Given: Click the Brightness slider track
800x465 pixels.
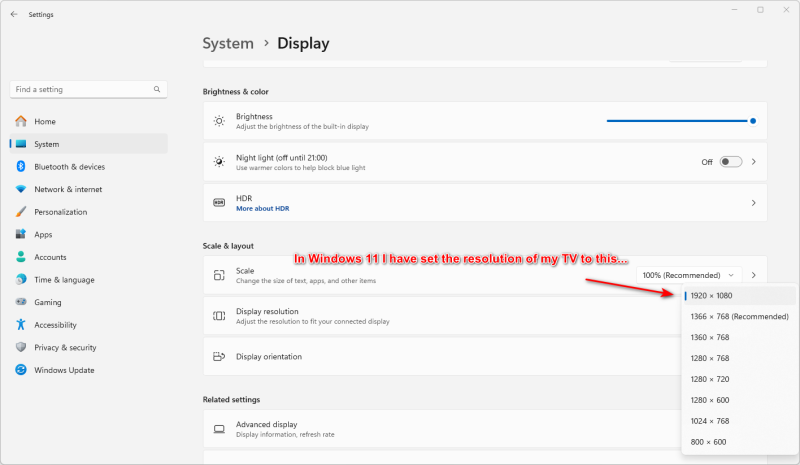Looking at the screenshot, I should pyautogui.click(x=678, y=120).
